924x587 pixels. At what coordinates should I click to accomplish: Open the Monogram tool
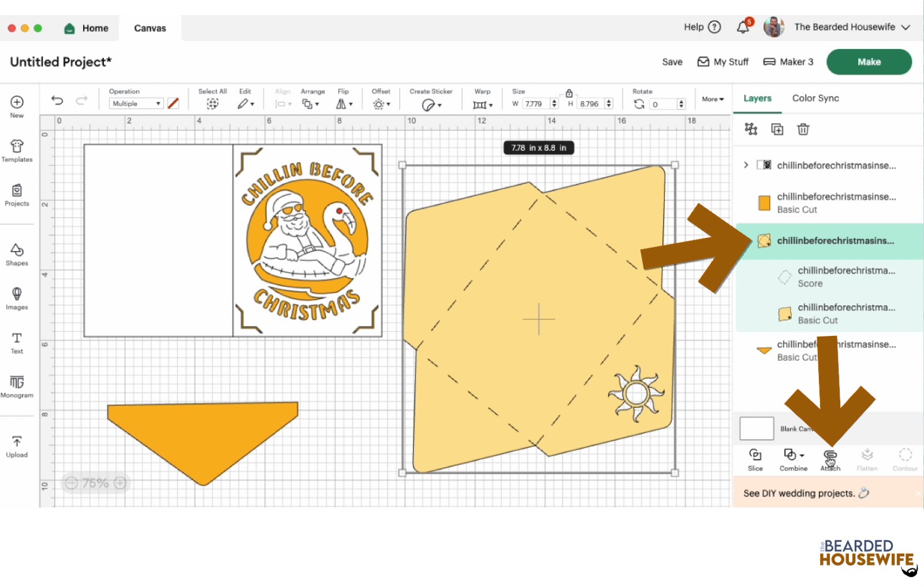(x=17, y=387)
